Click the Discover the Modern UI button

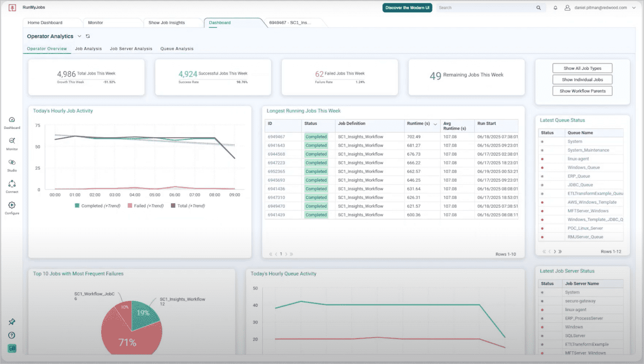tap(407, 7)
